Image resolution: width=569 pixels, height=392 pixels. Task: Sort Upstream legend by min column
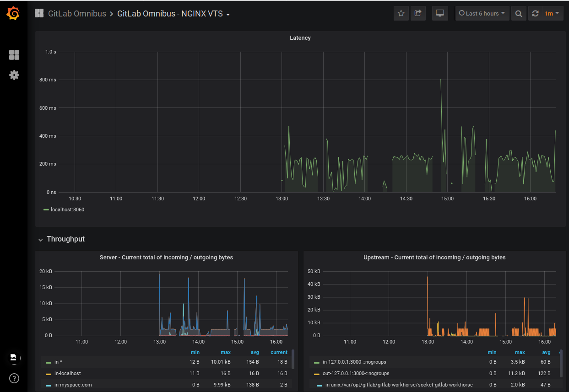[x=492, y=353]
